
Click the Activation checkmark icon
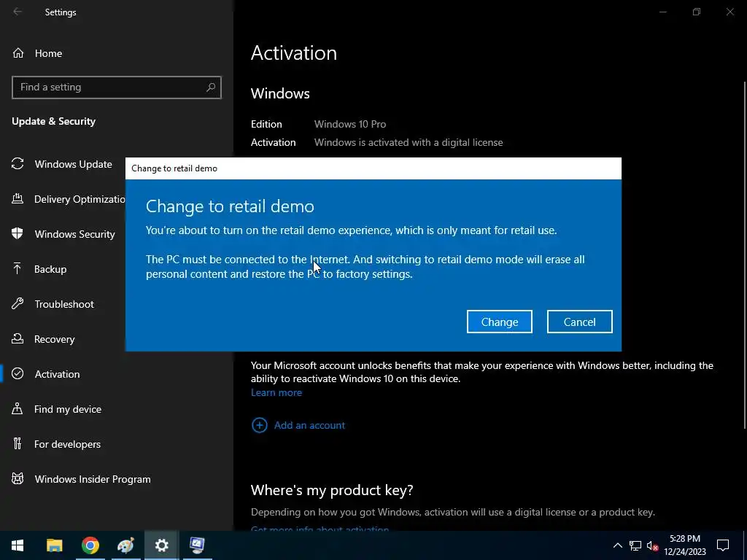point(18,374)
